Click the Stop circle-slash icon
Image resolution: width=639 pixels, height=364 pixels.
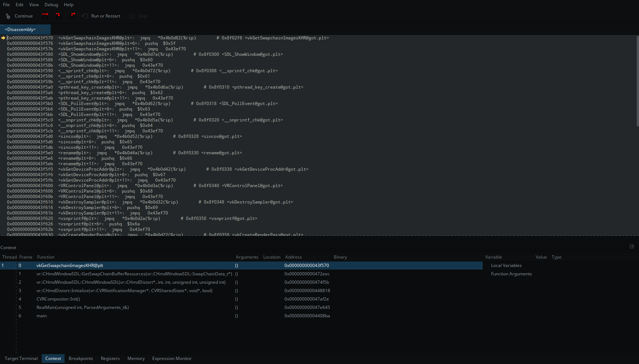[132, 16]
